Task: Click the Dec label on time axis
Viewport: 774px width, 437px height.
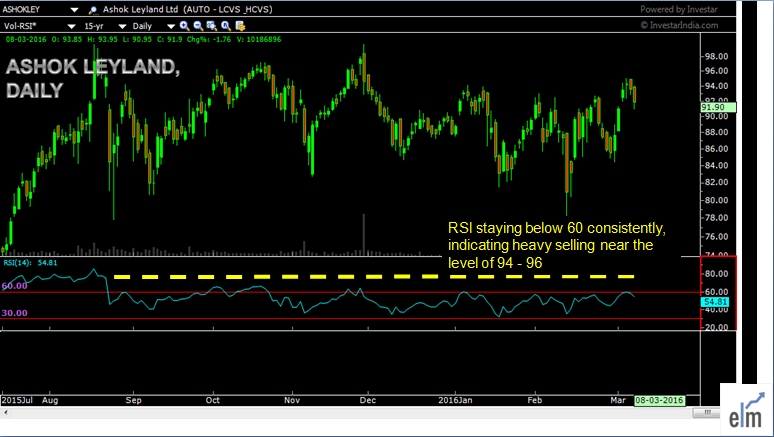Action: click(368, 400)
